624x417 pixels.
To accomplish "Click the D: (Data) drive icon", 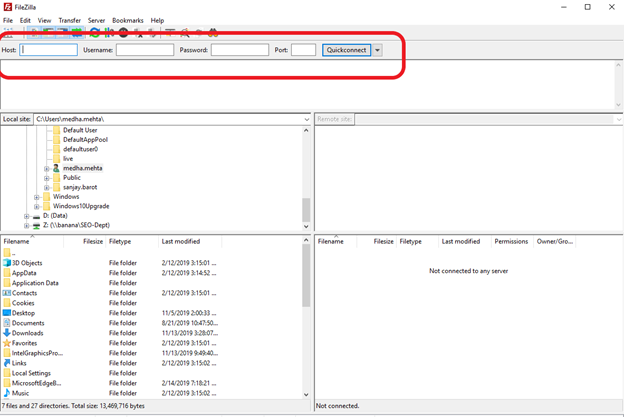I will click(x=37, y=216).
